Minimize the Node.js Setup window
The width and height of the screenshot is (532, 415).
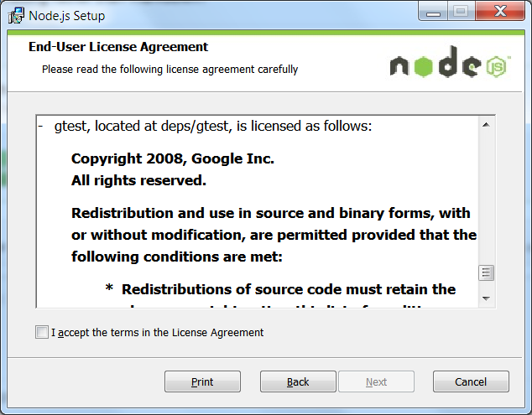pyautogui.click(x=433, y=12)
